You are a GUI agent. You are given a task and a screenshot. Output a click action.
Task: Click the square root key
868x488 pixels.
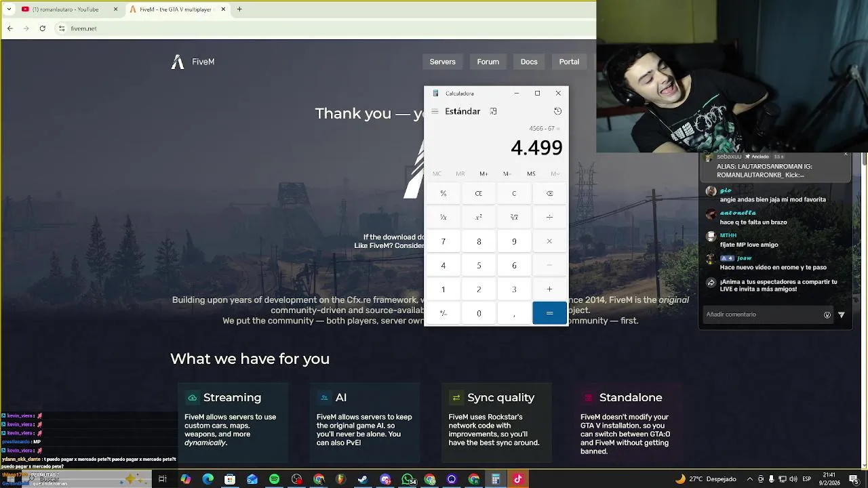[x=514, y=218]
